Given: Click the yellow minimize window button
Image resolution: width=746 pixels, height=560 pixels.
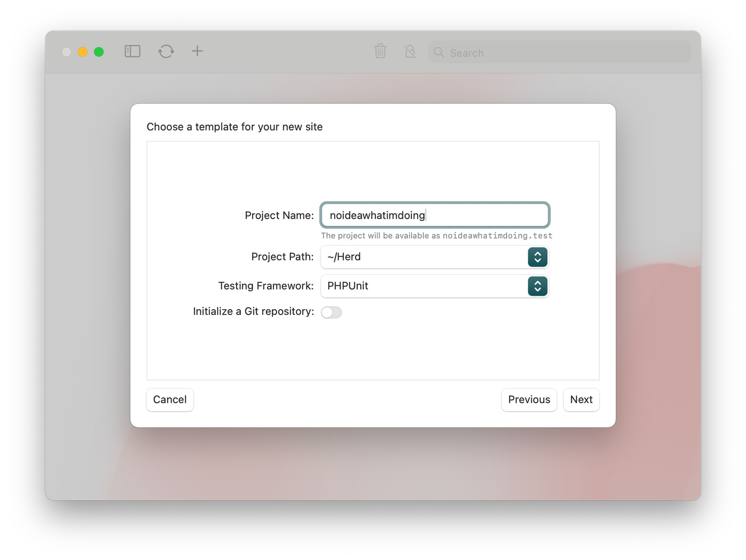Looking at the screenshot, I should point(83,52).
